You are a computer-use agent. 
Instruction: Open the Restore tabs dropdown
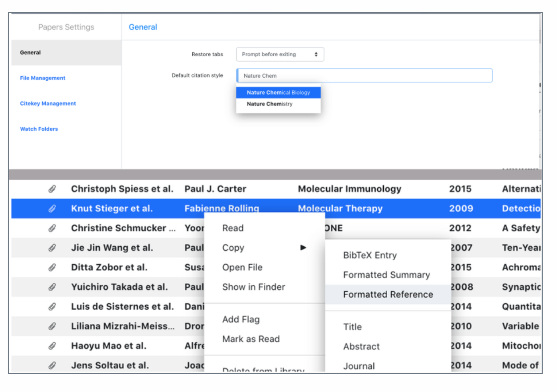point(280,54)
